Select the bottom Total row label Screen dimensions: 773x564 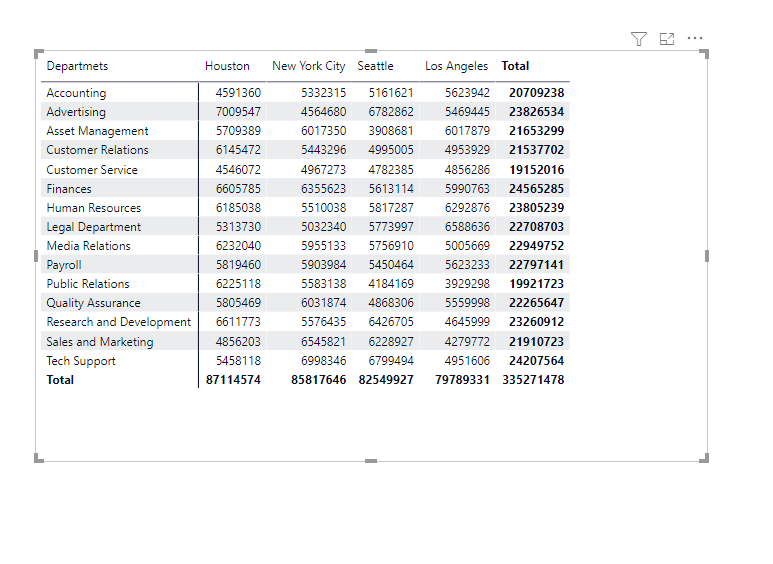tap(60, 380)
